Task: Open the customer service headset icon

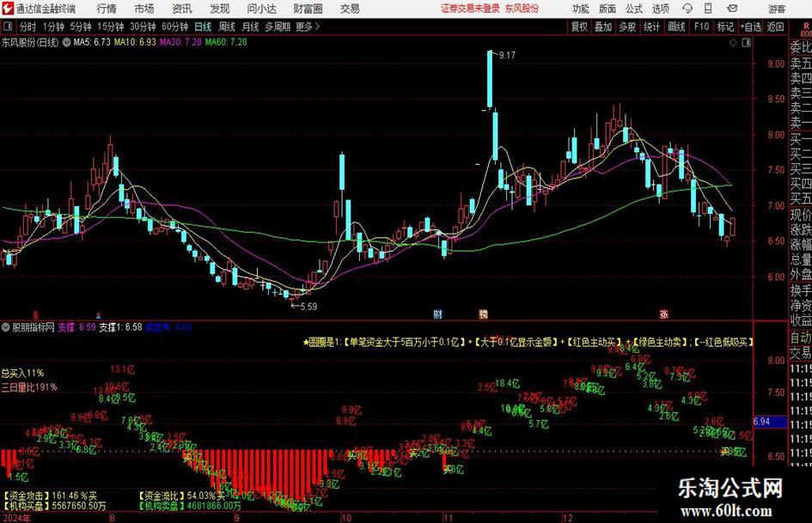Action: pos(687,9)
